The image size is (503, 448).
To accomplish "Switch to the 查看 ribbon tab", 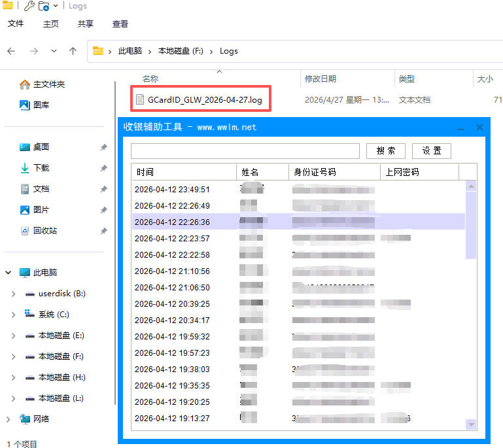I will [x=120, y=24].
